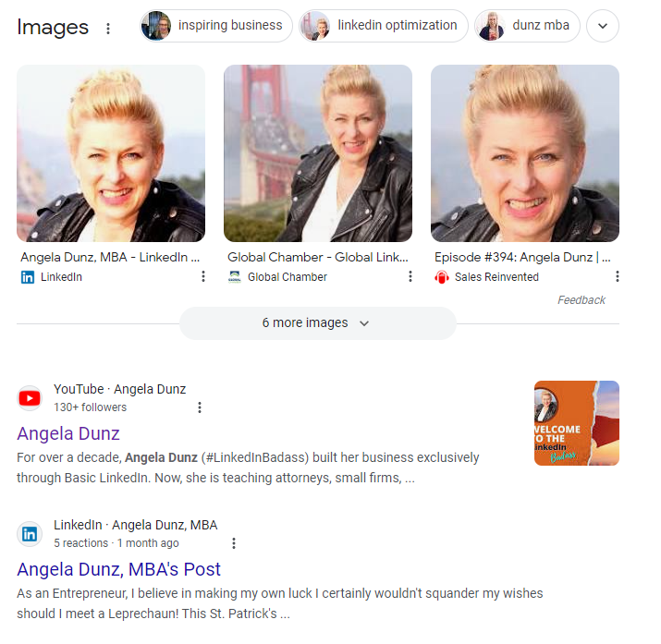
Task: Click the 'Sales Reinvented' source name
Action: [496, 277]
